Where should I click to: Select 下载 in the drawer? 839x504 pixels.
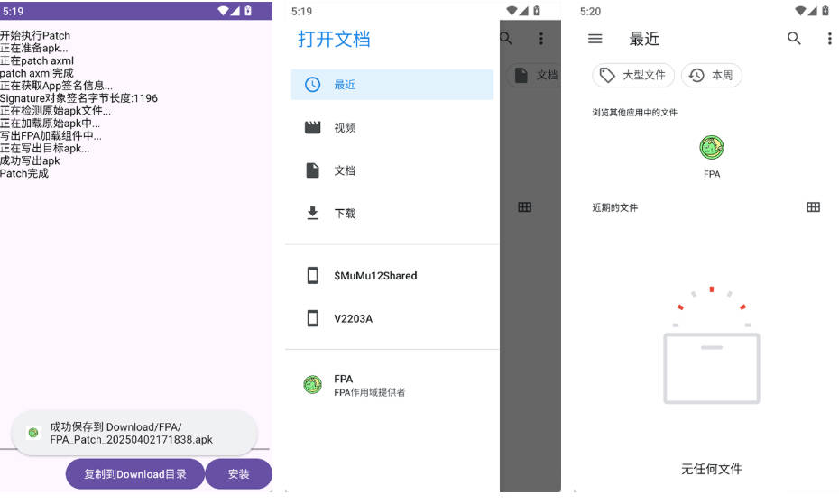click(392, 213)
